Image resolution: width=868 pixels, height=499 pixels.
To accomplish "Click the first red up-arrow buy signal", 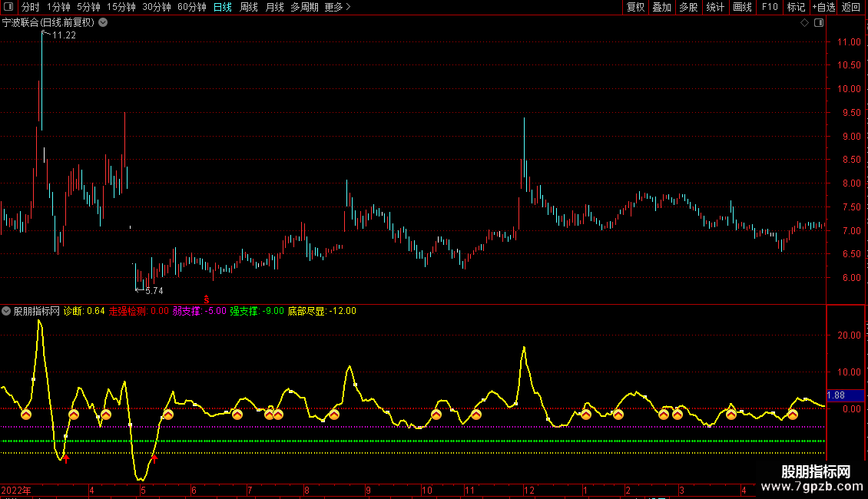I will pyautogui.click(x=66, y=458).
